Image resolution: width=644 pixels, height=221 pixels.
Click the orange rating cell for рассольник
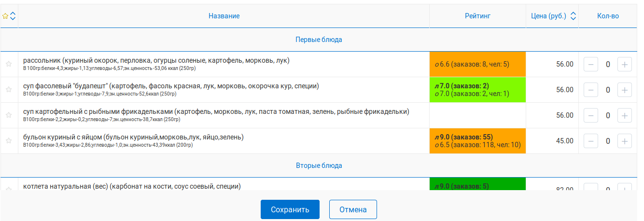pos(477,64)
